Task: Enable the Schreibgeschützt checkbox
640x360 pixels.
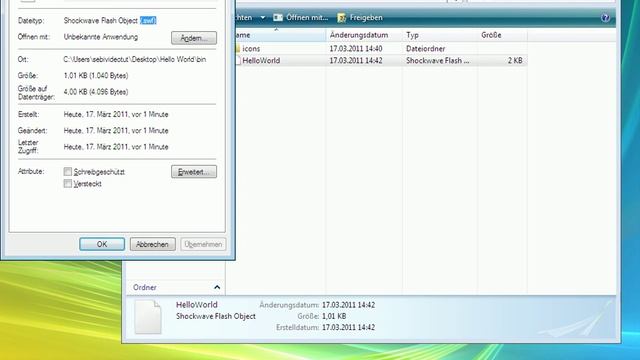Action: point(68,172)
